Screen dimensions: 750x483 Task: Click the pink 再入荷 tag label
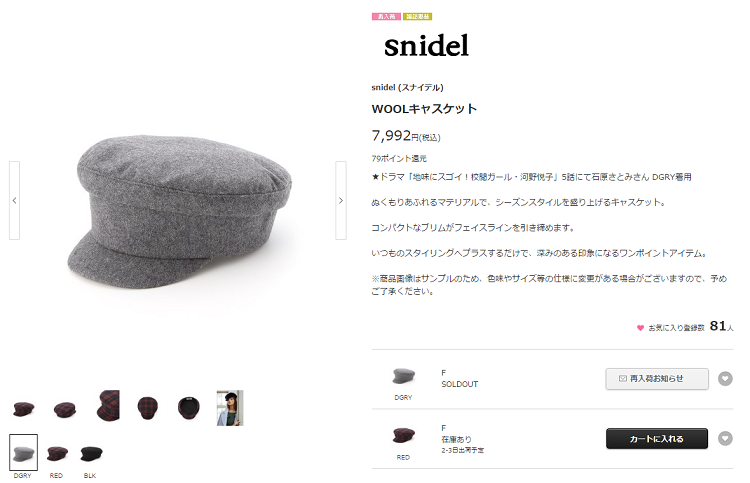[x=386, y=17]
